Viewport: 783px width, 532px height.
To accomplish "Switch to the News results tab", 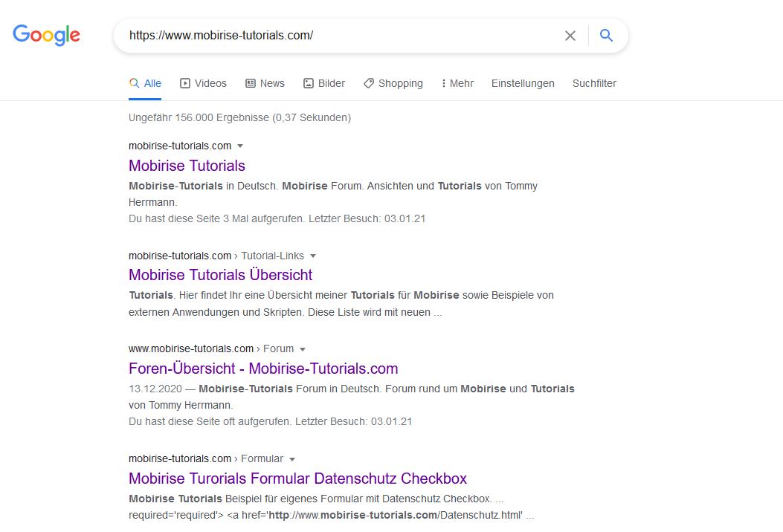I will (265, 83).
